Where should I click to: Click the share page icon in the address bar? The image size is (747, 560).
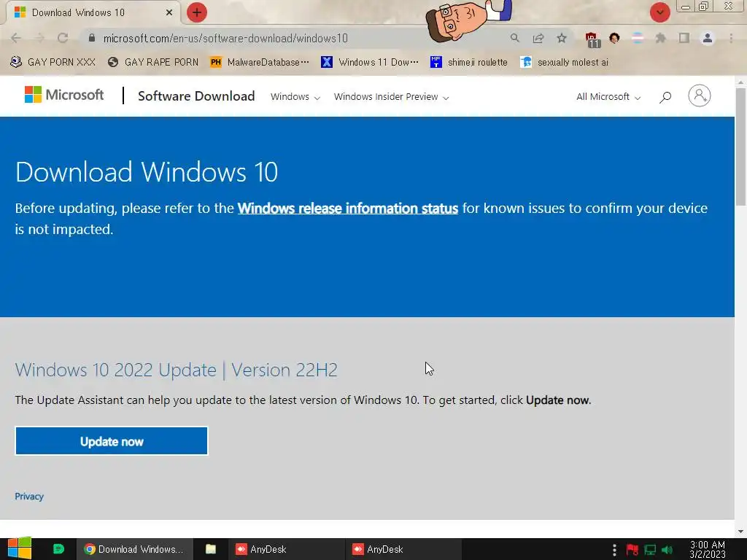pyautogui.click(x=538, y=38)
